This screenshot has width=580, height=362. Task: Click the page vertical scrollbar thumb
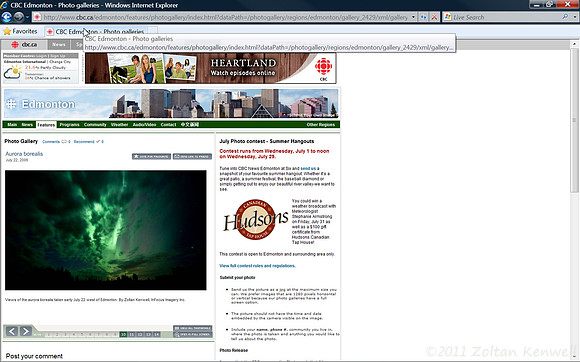tap(574, 120)
